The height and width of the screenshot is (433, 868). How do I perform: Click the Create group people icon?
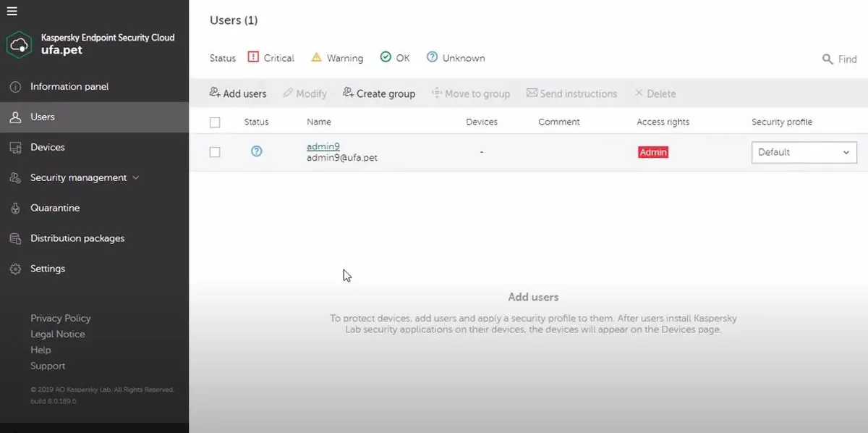coord(348,93)
